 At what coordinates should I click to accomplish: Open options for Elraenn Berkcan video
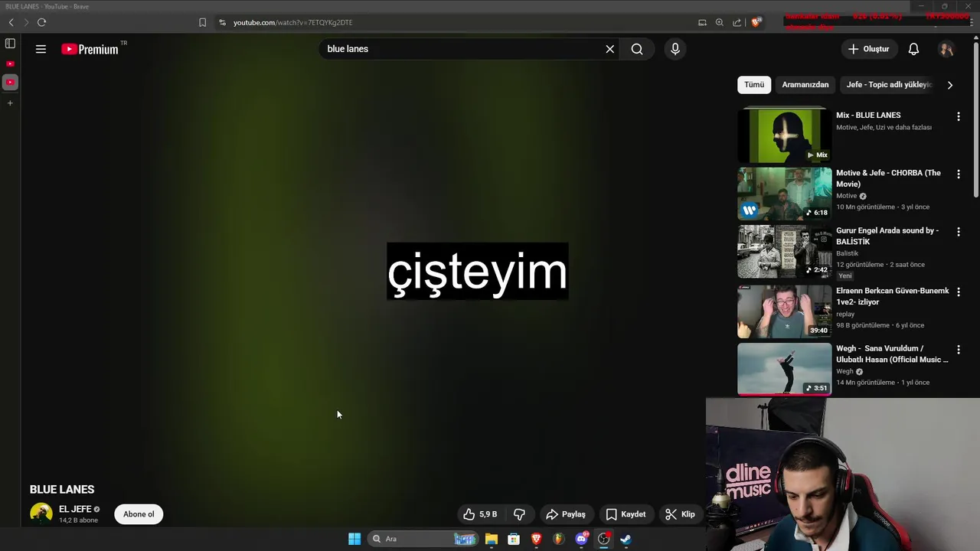coord(958,292)
